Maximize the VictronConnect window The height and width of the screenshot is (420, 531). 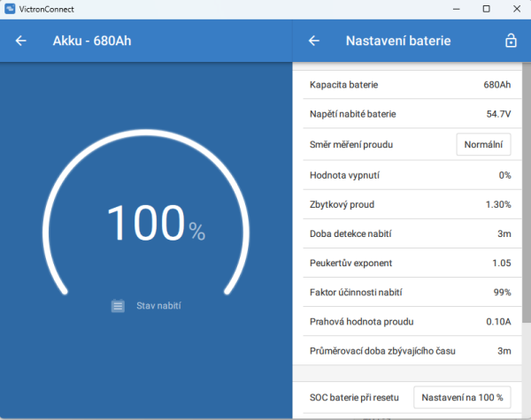click(486, 8)
